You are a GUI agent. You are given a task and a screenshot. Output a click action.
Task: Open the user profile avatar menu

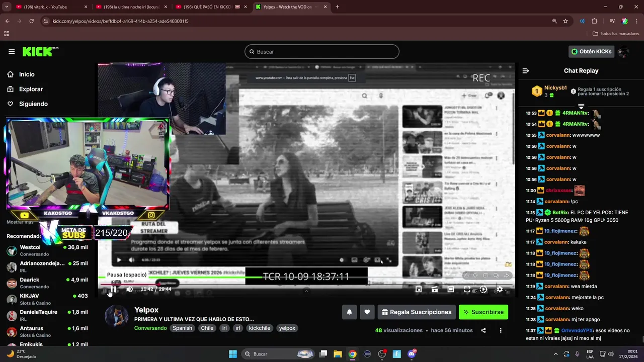click(624, 51)
